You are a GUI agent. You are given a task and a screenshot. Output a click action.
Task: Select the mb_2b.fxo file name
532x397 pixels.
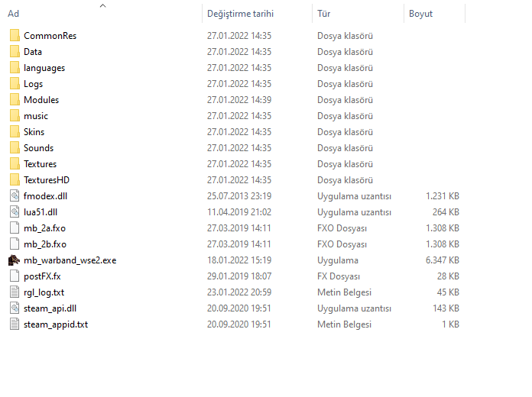coord(45,244)
